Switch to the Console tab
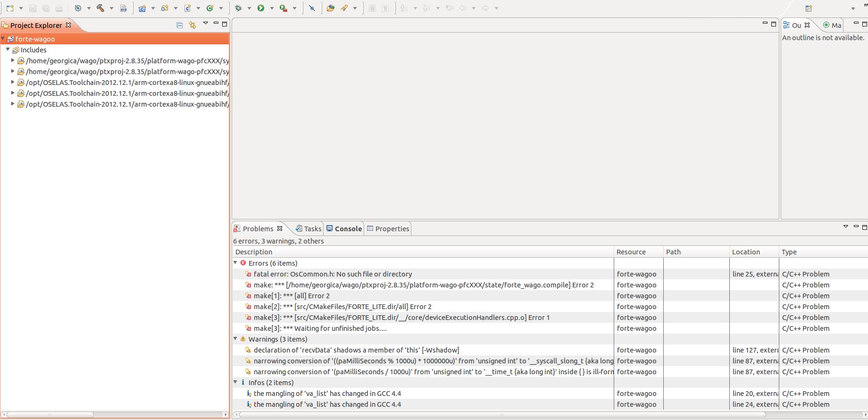This screenshot has height=420, width=868. coord(348,229)
